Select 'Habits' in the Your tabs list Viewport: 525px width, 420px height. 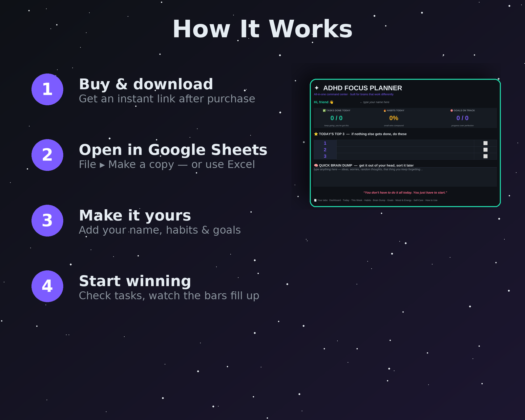pyautogui.click(x=367, y=200)
